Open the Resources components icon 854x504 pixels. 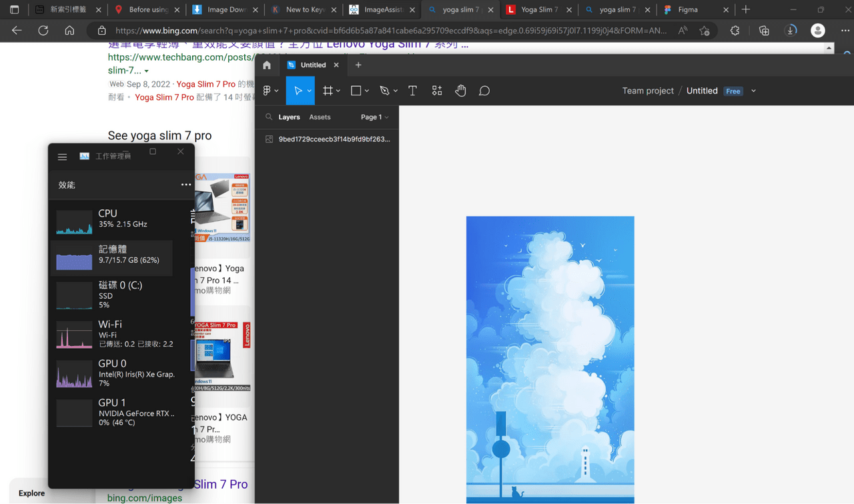click(x=437, y=91)
